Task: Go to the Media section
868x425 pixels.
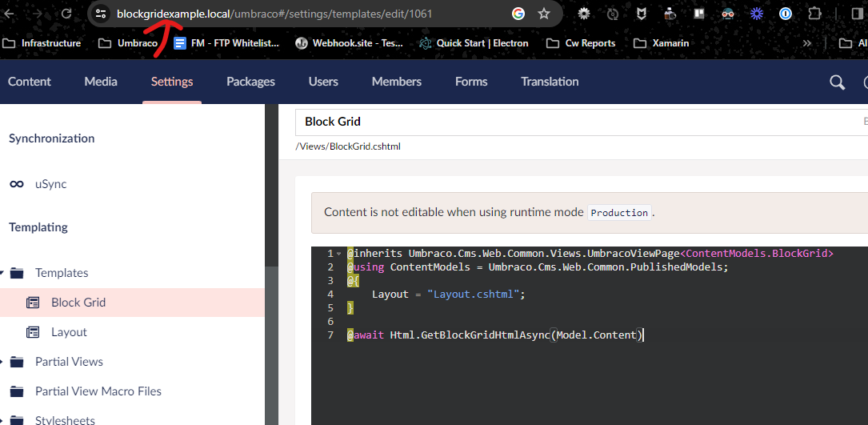Action: coord(101,82)
